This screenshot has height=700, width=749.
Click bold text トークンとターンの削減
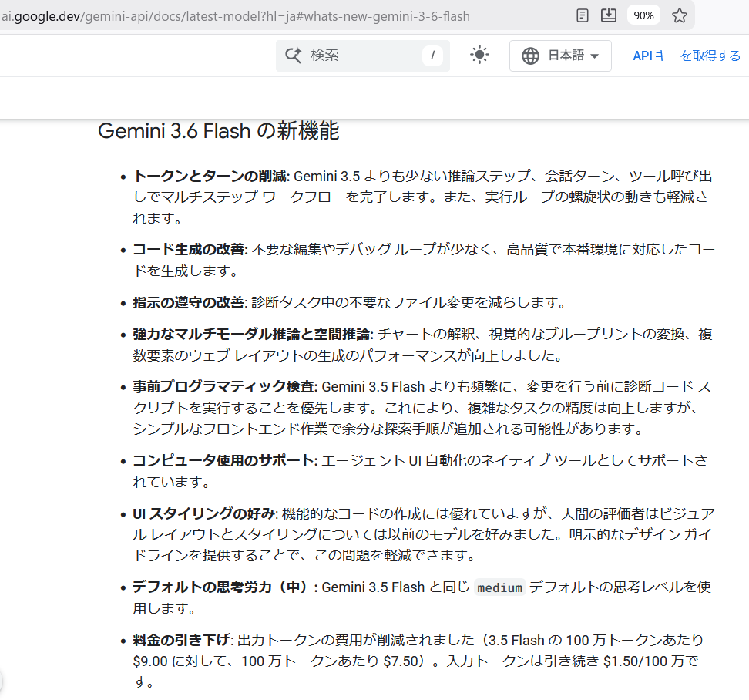[210, 177]
